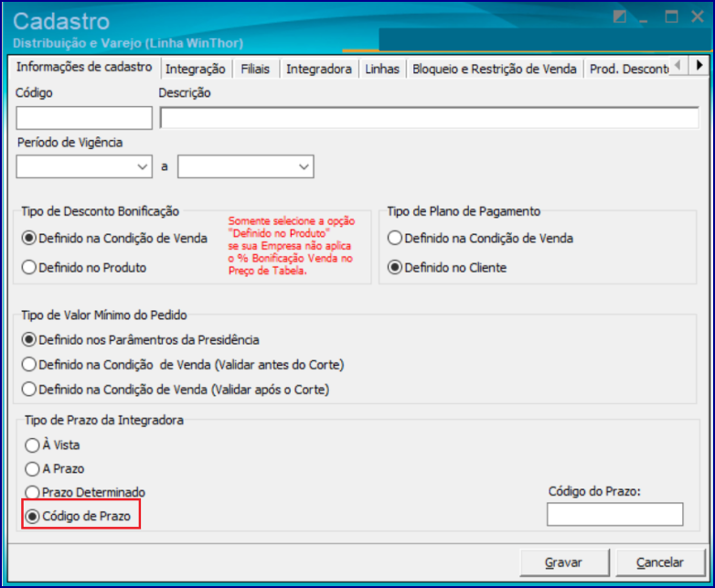Image resolution: width=715 pixels, height=588 pixels.
Task: Click the Cancelar button
Action: point(660,562)
